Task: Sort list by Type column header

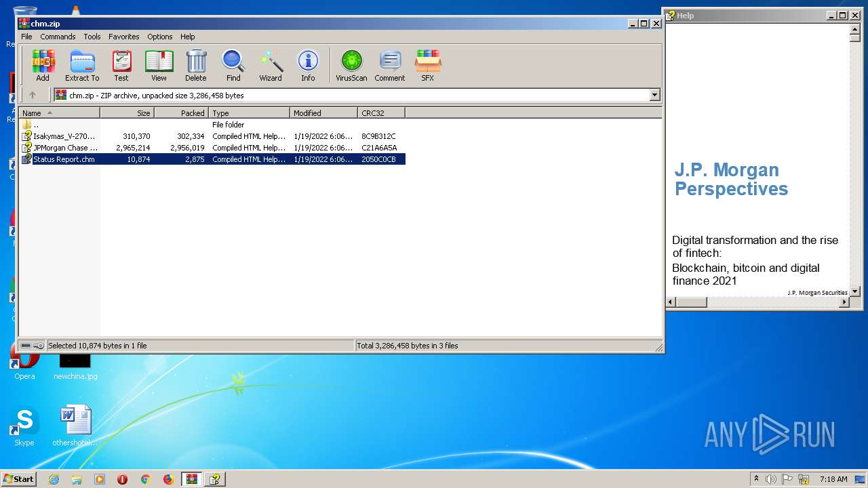Action: (x=250, y=113)
